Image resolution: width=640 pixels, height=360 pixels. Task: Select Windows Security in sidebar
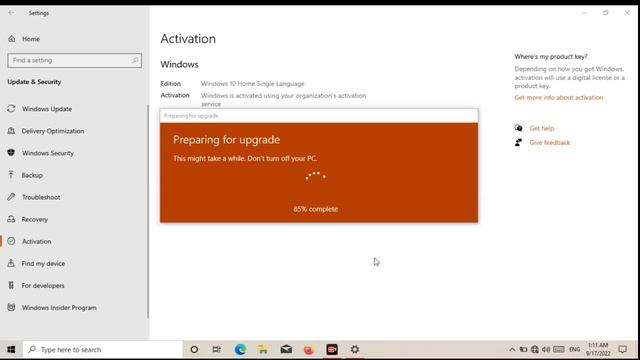[x=48, y=153]
